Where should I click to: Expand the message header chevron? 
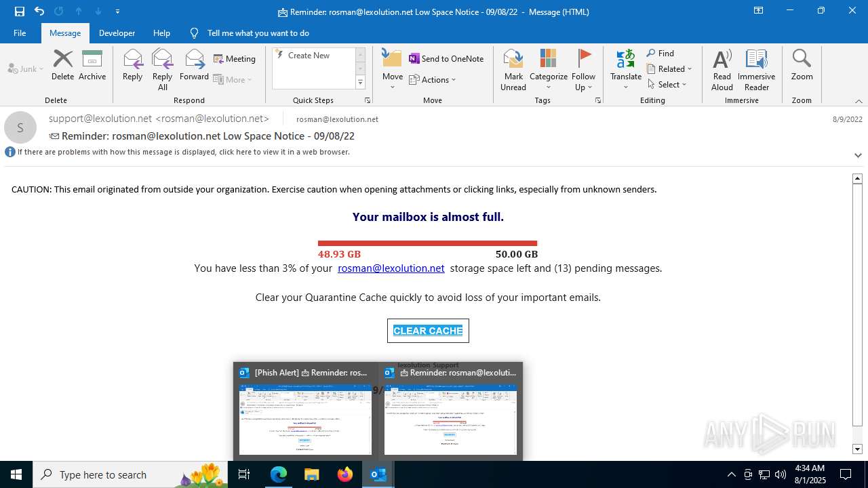click(x=858, y=155)
